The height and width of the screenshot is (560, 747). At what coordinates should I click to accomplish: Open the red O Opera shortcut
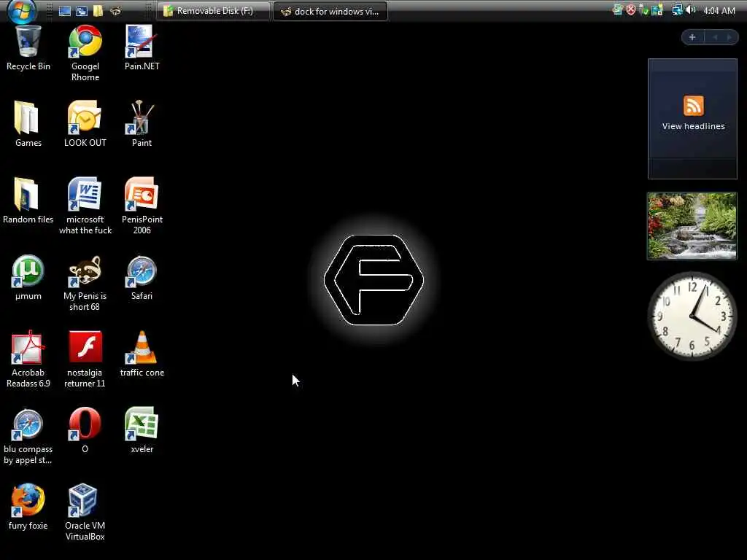pyautogui.click(x=85, y=431)
